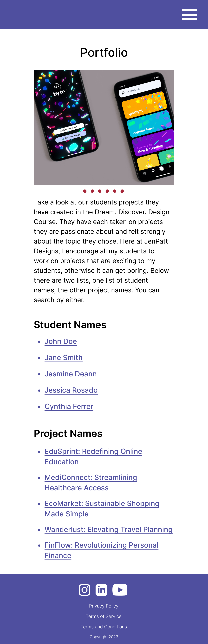Open Jane Smith's student link

[63, 358]
